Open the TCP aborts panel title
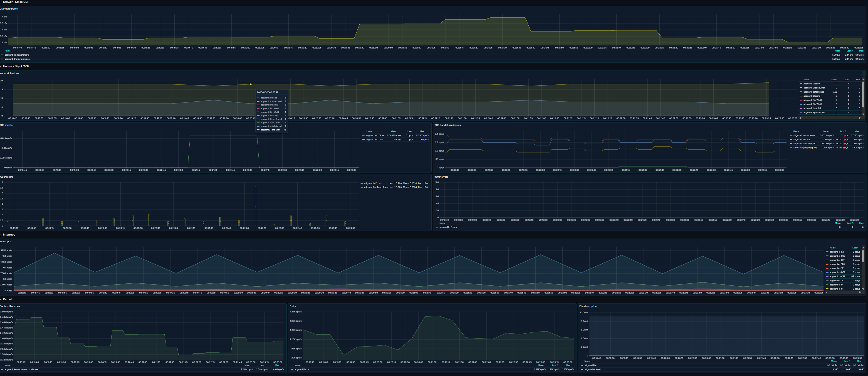868x376 pixels. [6, 125]
